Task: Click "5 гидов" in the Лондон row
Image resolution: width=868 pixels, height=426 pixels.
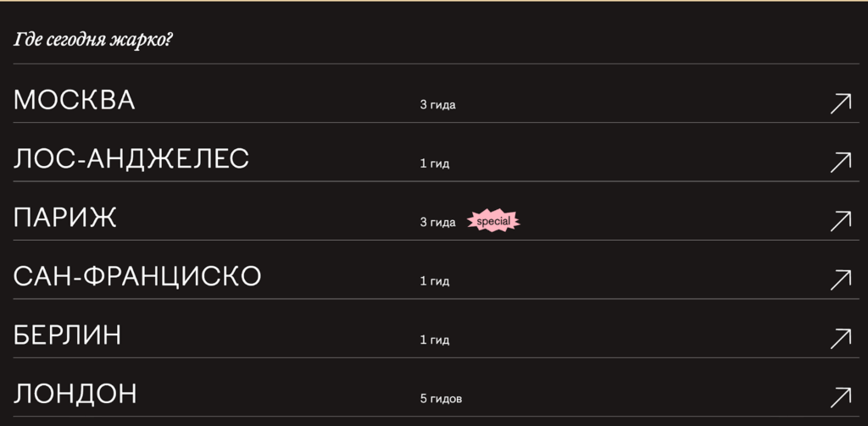Action: (441, 399)
